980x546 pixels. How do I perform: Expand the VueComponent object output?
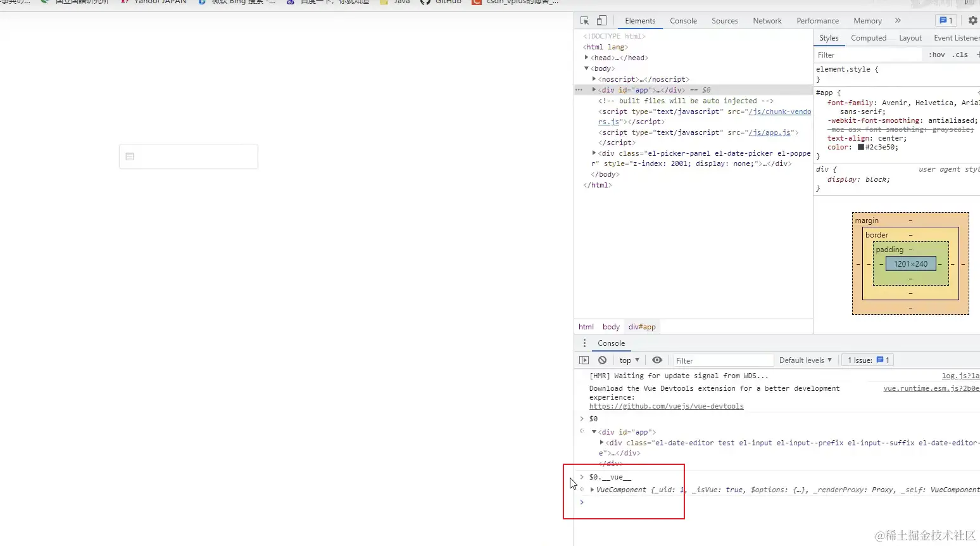click(x=592, y=490)
